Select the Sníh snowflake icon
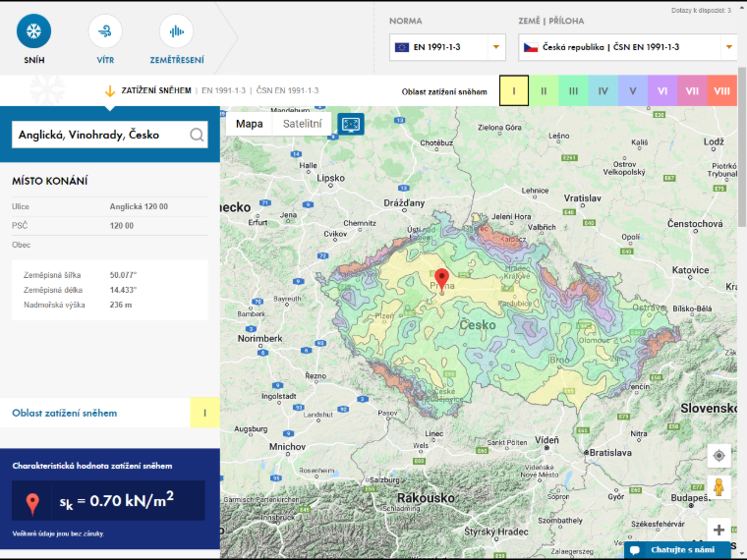The height and width of the screenshot is (560, 747). coord(33,31)
